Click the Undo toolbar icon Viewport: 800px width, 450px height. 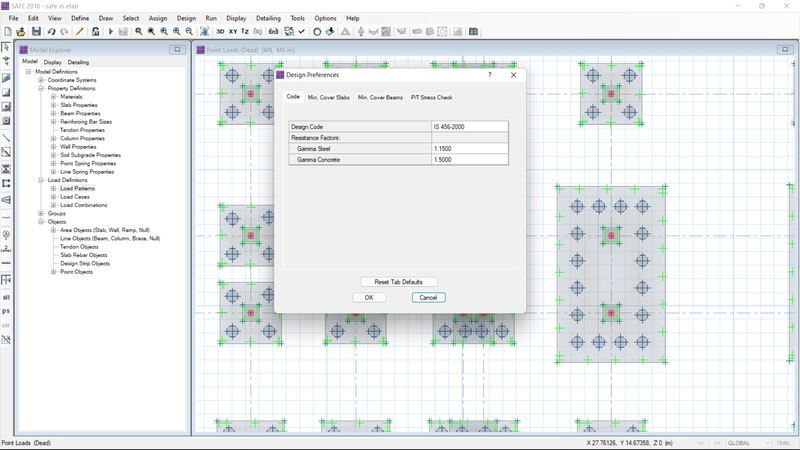(x=51, y=32)
